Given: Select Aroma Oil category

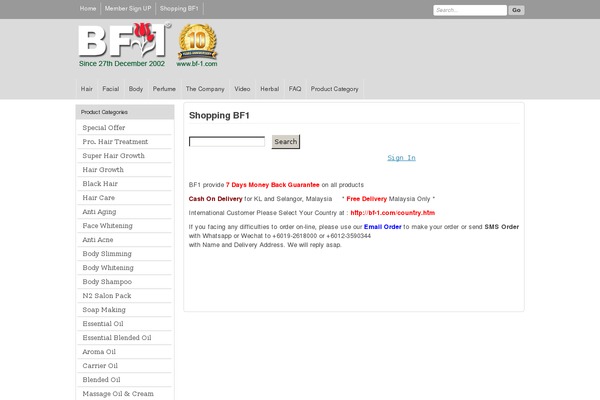Looking at the screenshot, I should [125, 352].
